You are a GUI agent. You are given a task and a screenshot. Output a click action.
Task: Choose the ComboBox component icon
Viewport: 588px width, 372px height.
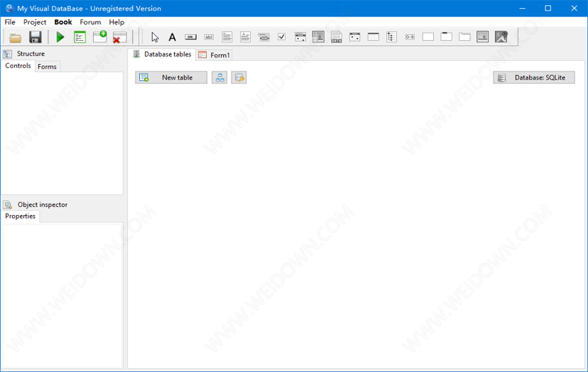click(263, 36)
